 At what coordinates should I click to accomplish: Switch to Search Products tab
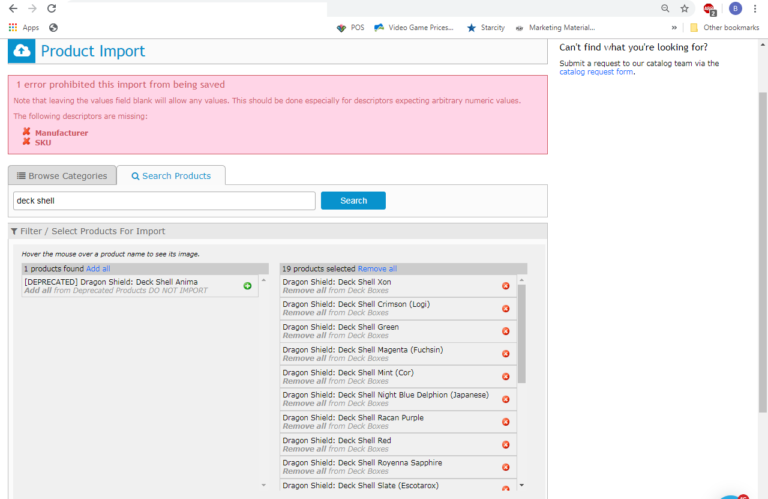click(171, 176)
